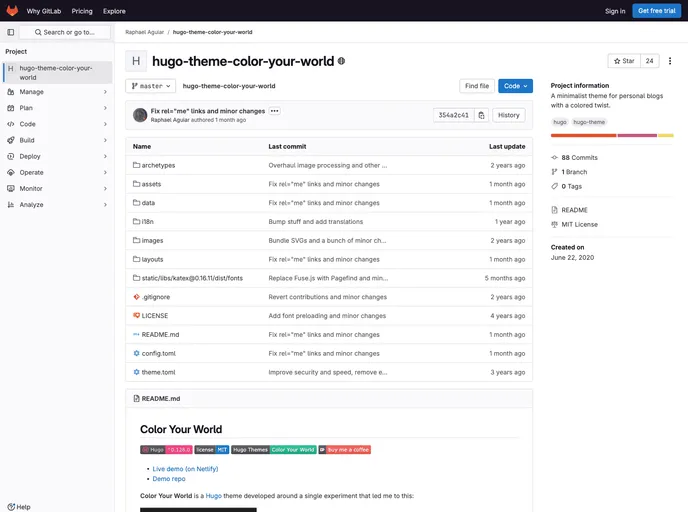
Task: Click the Plan calendar icon
Action: coord(11,108)
